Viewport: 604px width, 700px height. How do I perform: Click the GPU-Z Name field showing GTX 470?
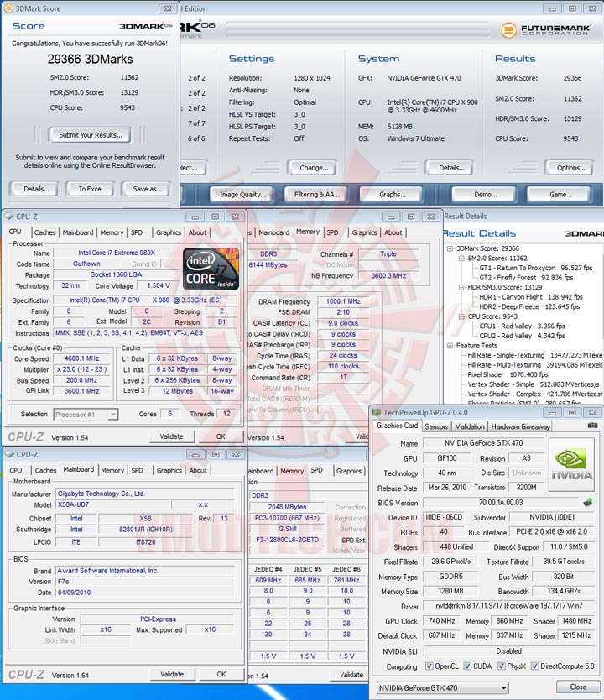[x=483, y=443]
